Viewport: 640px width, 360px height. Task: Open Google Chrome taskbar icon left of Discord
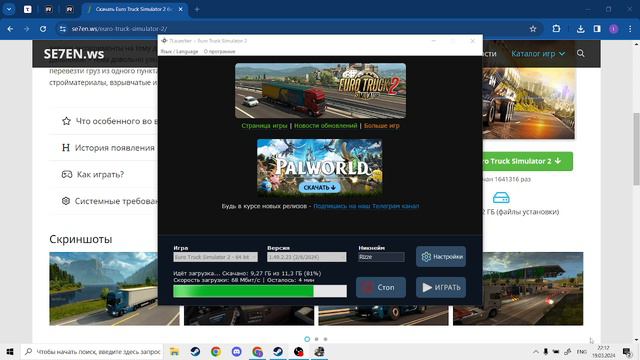[216, 351]
